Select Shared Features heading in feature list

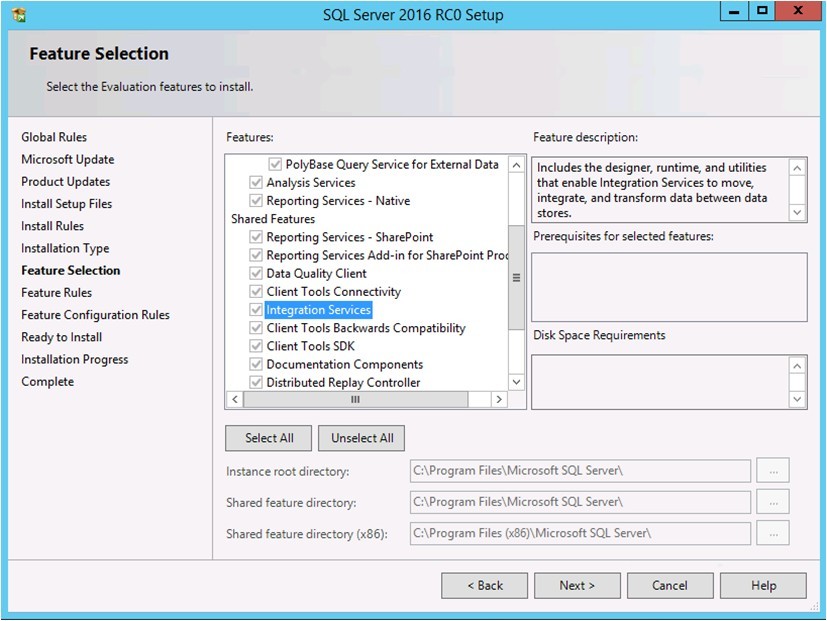click(x=273, y=219)
